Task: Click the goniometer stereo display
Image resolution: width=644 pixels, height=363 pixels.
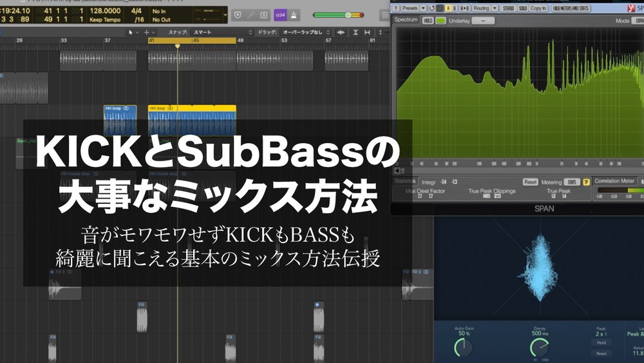Action: [x=539, y=270]
